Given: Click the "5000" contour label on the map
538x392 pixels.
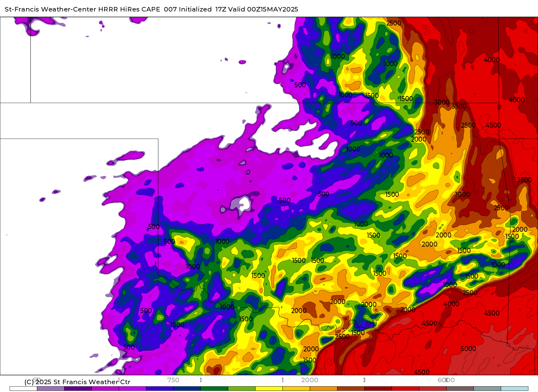Looking at the screenshot, I should pyautogui.click(x=468, y=349).
